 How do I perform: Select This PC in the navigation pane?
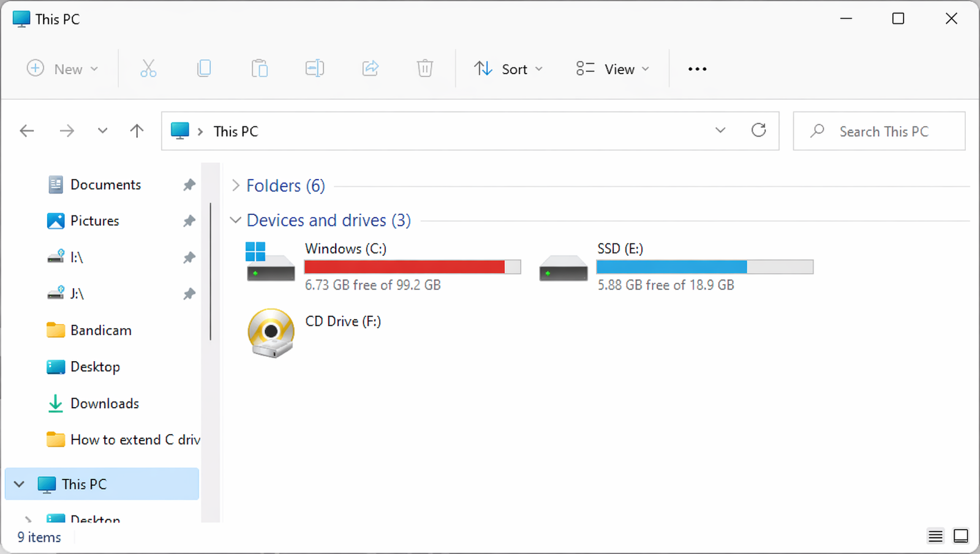[102, 484]
